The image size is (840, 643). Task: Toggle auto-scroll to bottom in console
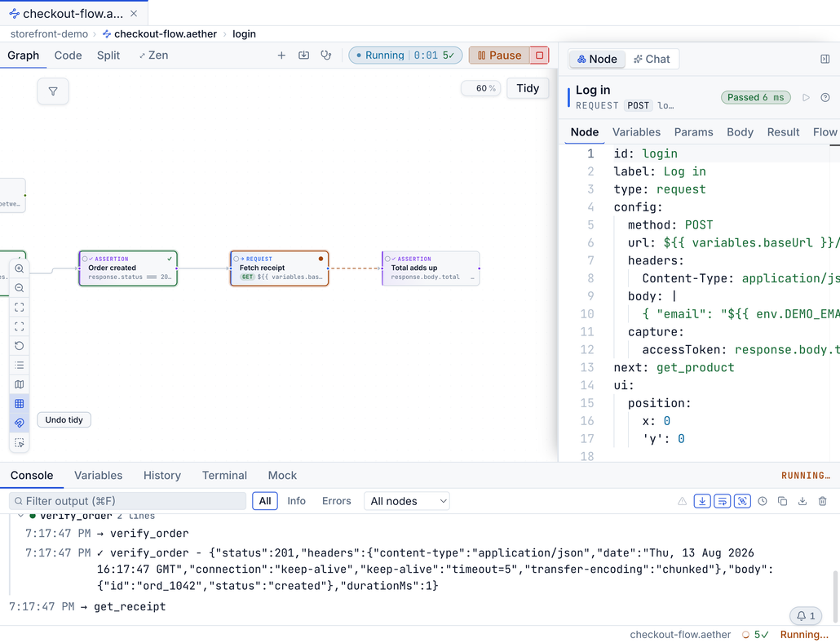point(702,502)
